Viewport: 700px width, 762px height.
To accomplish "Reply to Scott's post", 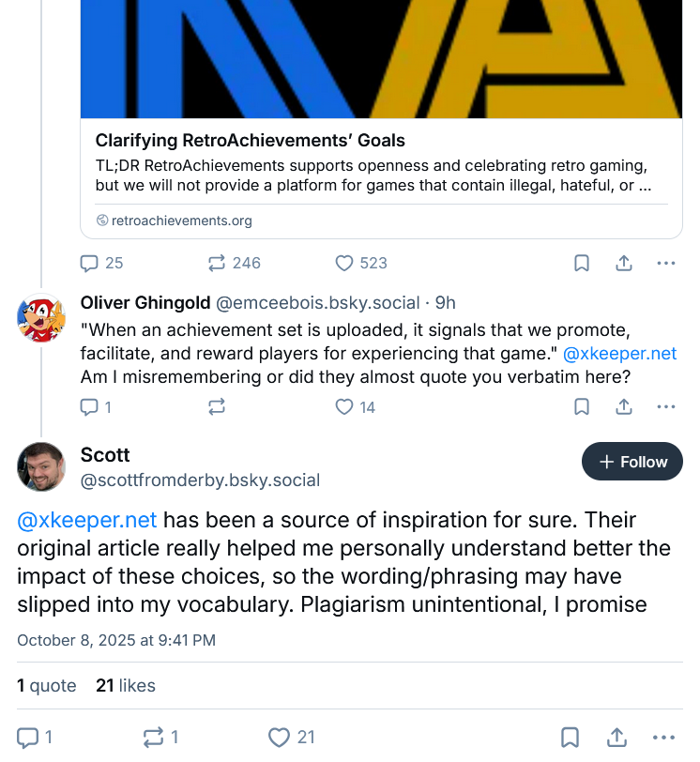I will tap(30, 738).
